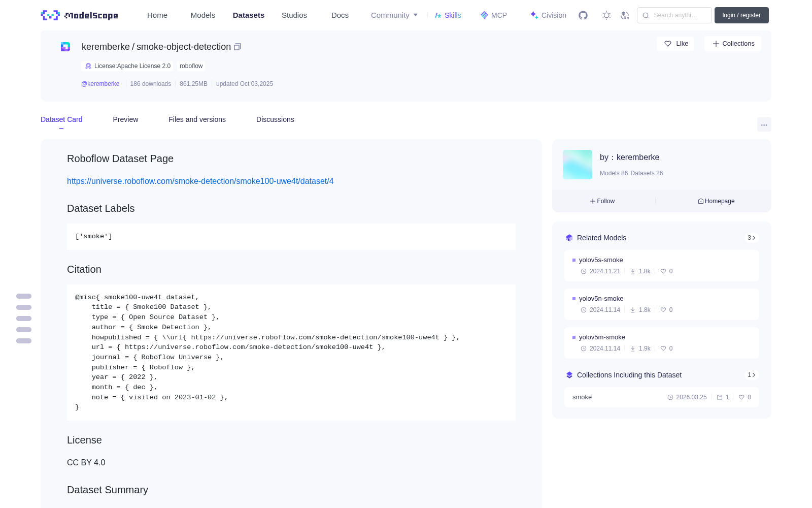Screen dimensions: 812x508
Task: Open the yolov5n-smoke model
Action: (x=662, y=304)
